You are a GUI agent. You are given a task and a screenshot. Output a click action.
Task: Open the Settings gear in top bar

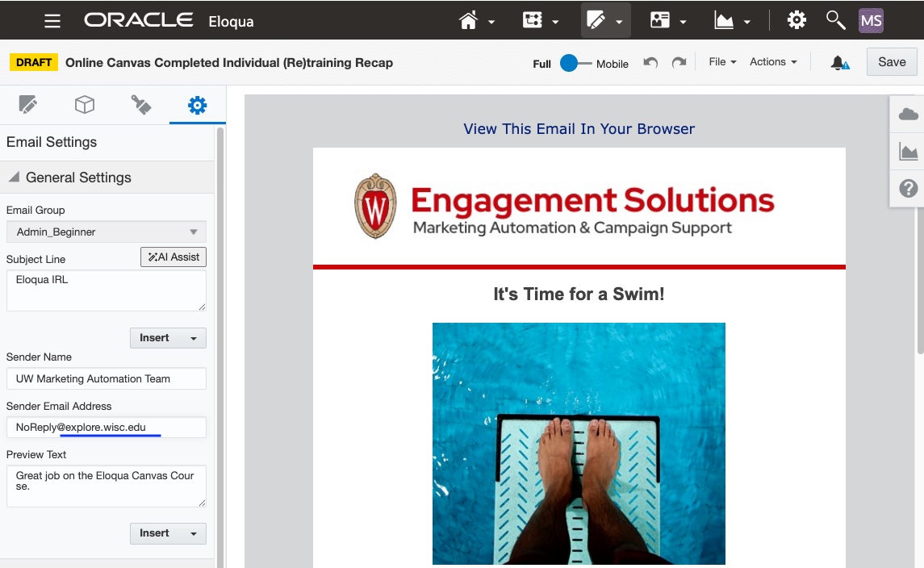pos(796,21)
